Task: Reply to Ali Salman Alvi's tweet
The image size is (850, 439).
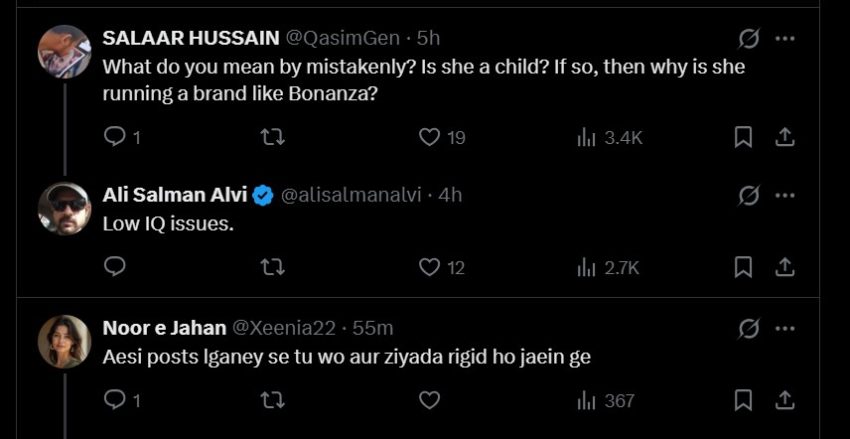Action: 115,267
